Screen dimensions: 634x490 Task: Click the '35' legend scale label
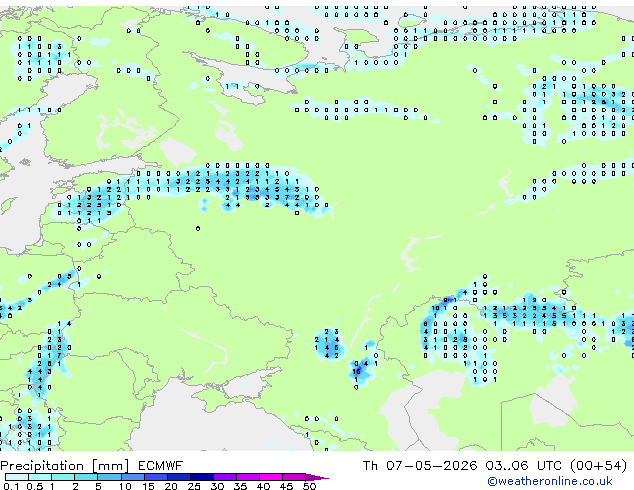240,486
